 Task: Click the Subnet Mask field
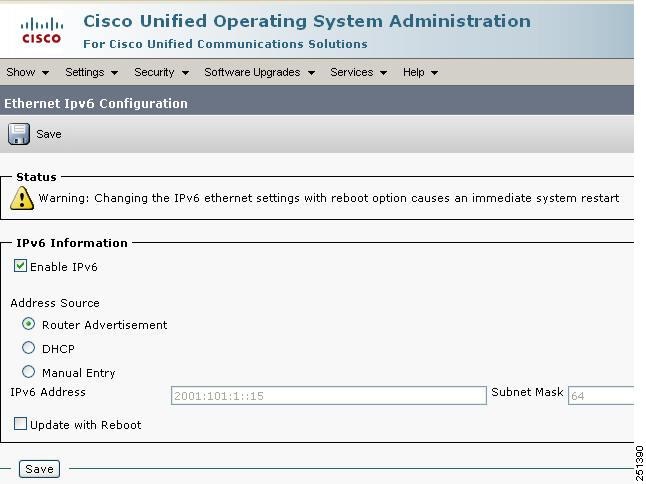point(601,395)
